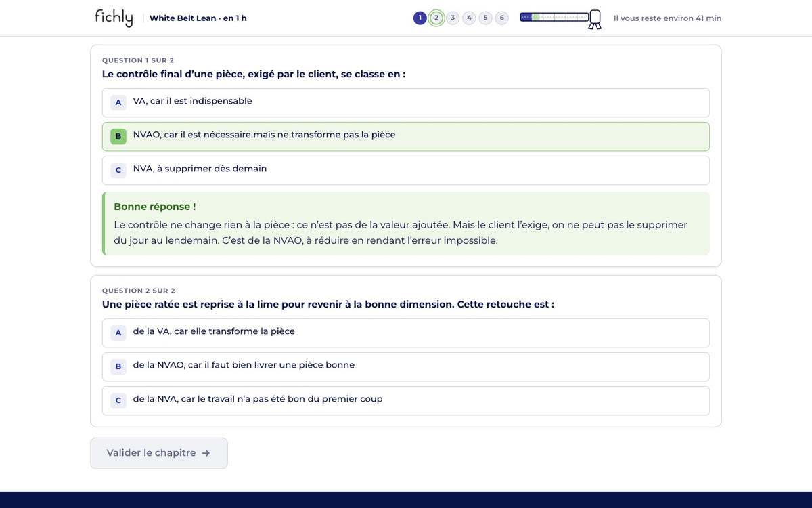Click the explanation 'Le contrôle ne change rien'
The image size is (812, 508).
click(x=401, y=232)
